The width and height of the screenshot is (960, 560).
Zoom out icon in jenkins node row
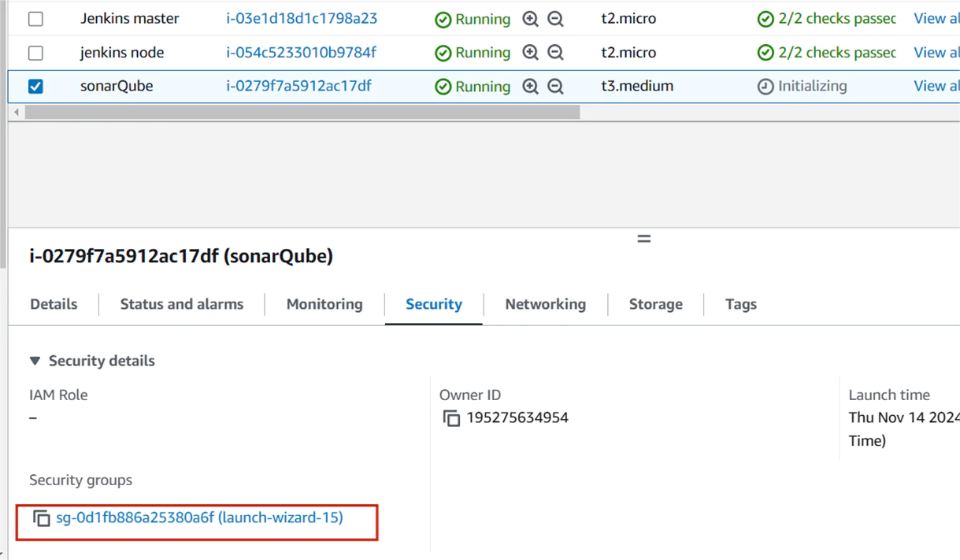click(x=555, y=53)
